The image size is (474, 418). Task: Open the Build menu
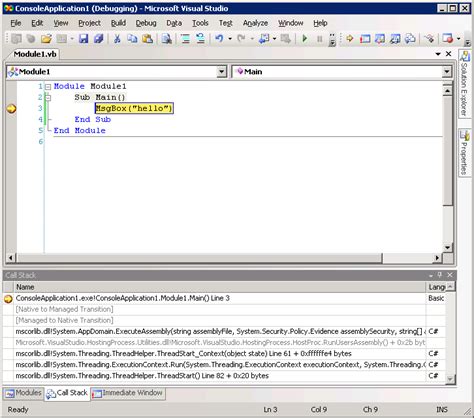pos(118,23)
